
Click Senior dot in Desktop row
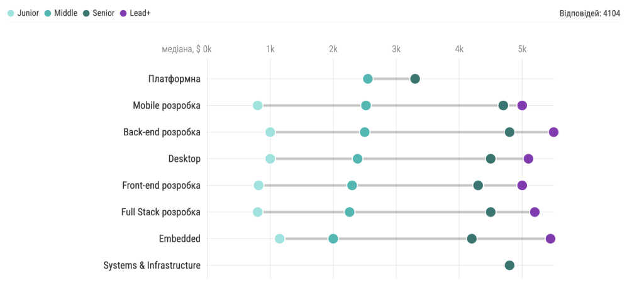491,159
